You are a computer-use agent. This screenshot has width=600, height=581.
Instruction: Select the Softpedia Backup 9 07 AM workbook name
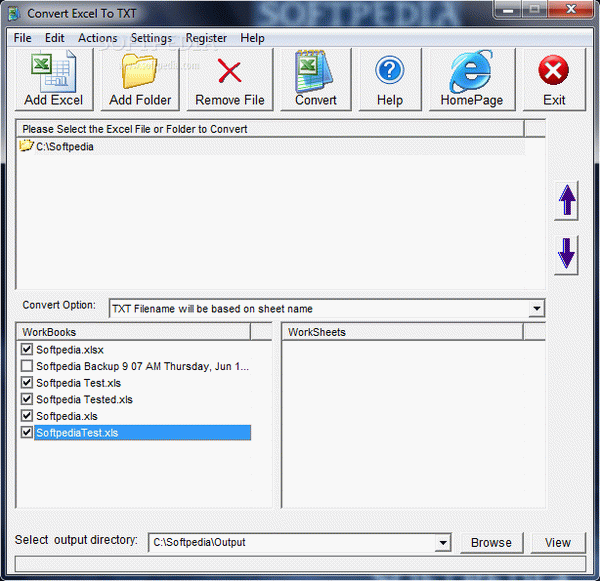pos(142,366)
